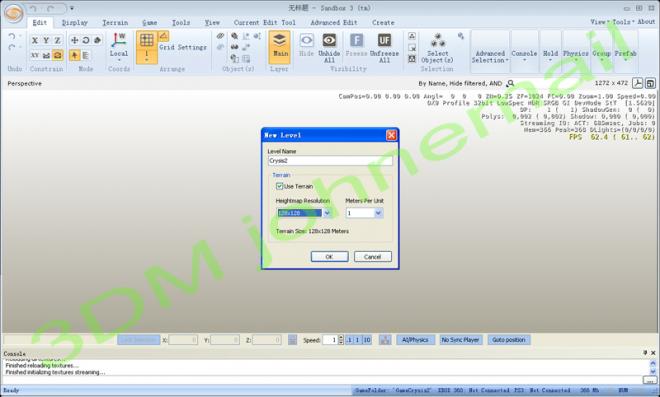
Task: Click the Unfreeze All icon
Action: [384, 40]
